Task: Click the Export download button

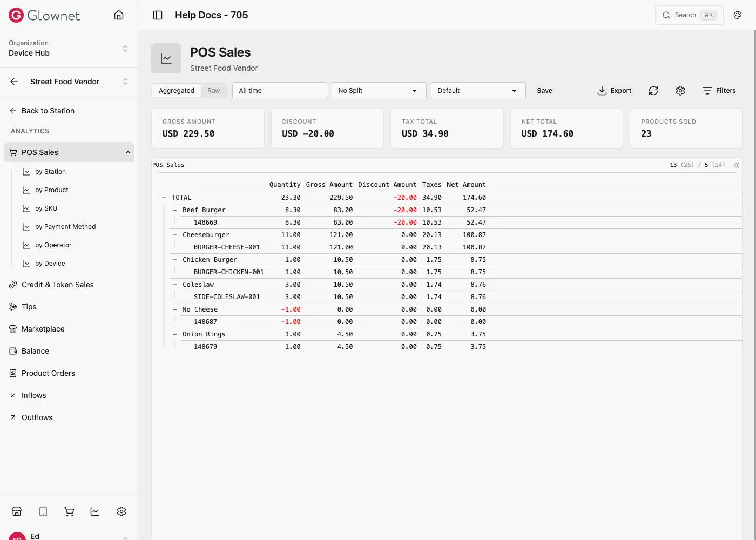Action: click(615, 91)
